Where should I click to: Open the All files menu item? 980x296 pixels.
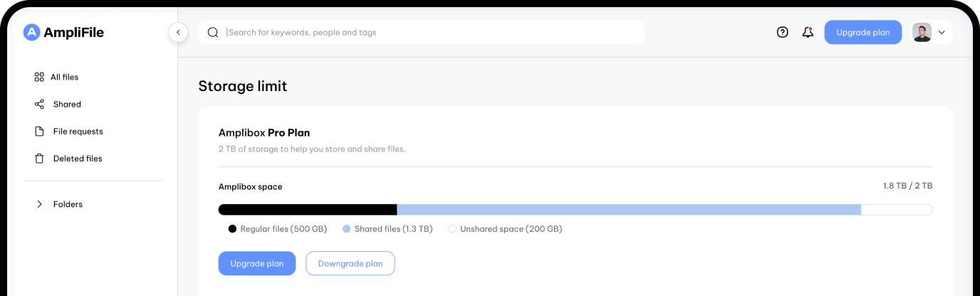point(65,77)
